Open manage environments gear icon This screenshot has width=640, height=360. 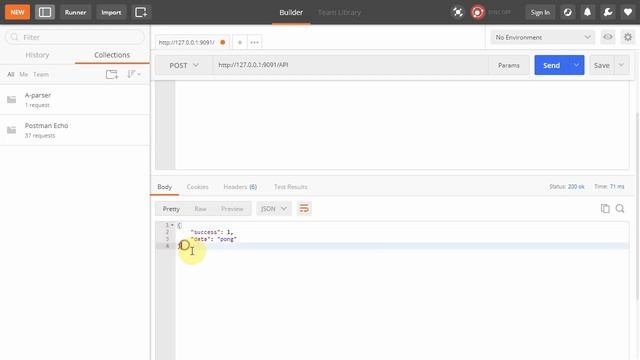click(x=628, y=37)
